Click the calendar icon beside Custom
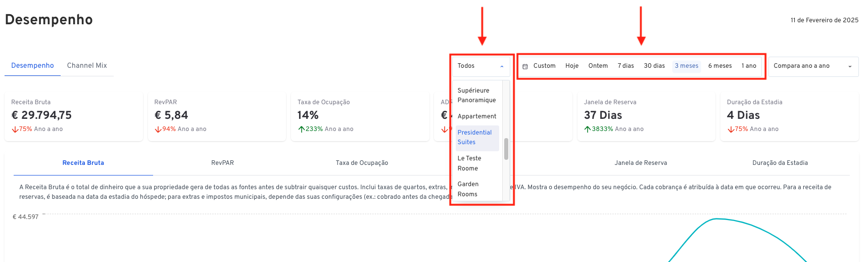This screenshot has width=868, height=262. (x=525, y=66)
